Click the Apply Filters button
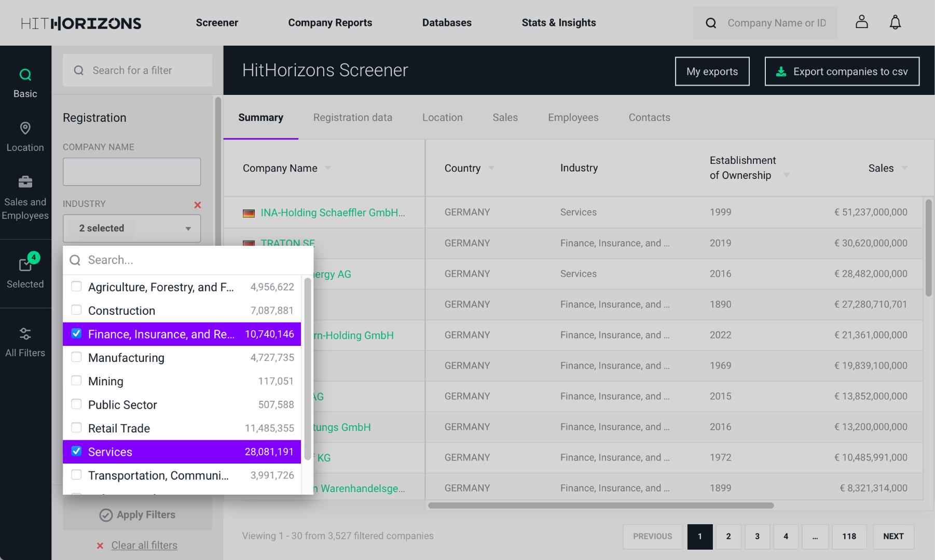935x560 pixels. coord(137,515)
